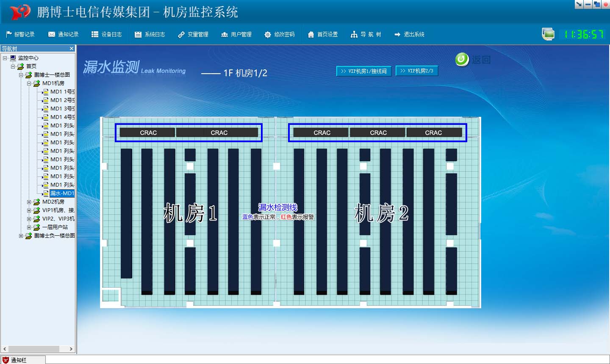Select MD2机房 tree item

click(x=53, y=202)
